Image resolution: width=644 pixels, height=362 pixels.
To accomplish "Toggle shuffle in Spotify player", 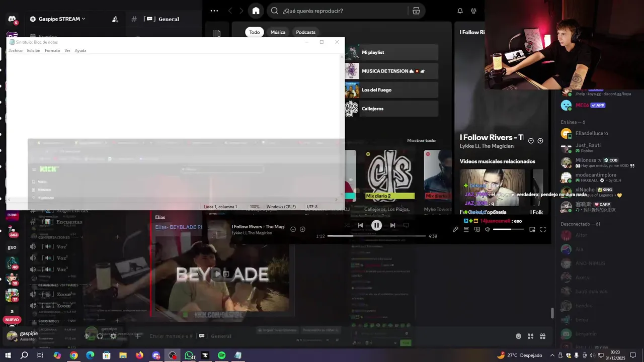I will (347, 225).
